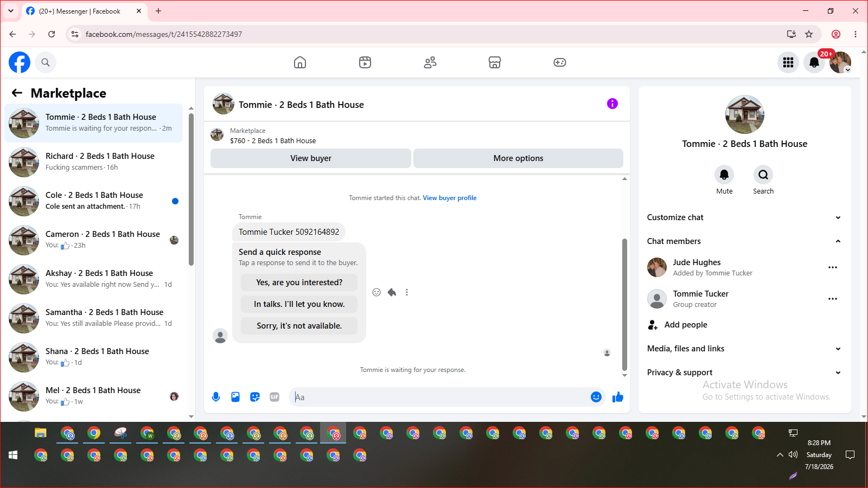Expand the Customize chat section
Viewport: 868px width, 488px height.
click(744, 217)
